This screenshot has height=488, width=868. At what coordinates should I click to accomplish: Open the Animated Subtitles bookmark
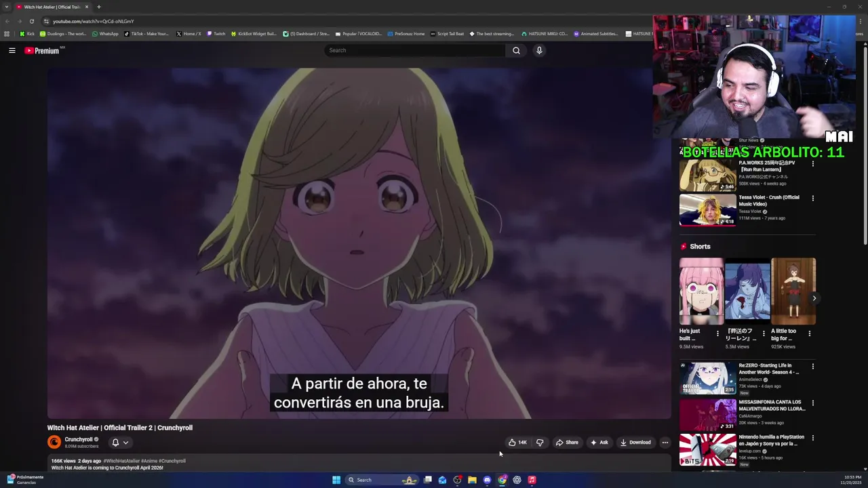point(596,33)
